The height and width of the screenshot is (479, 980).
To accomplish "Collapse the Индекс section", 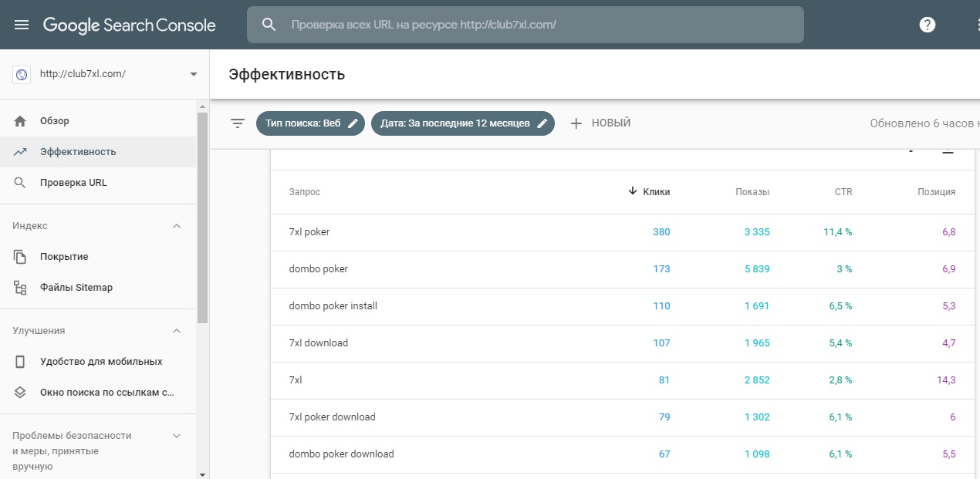I will coord(177,226).
